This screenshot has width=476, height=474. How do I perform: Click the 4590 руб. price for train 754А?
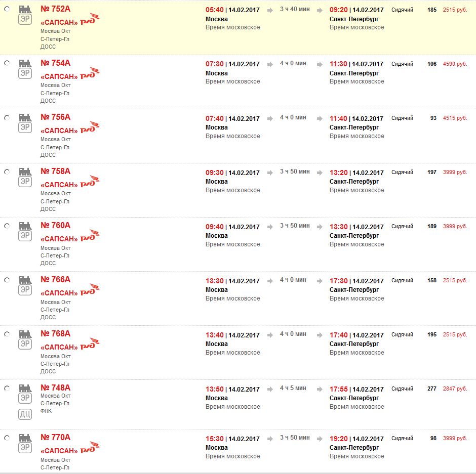click(x=455, y=64)
